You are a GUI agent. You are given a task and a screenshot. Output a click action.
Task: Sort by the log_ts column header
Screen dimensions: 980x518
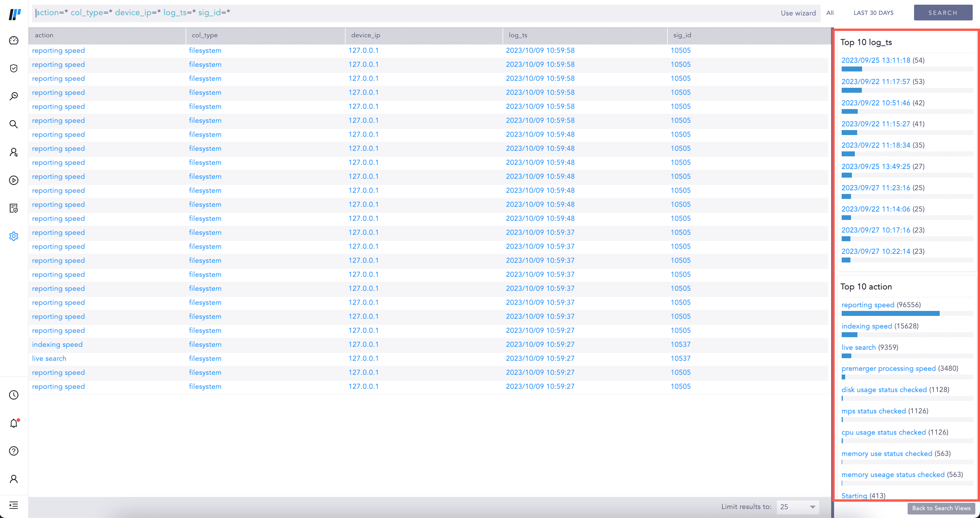click(518, 35)
